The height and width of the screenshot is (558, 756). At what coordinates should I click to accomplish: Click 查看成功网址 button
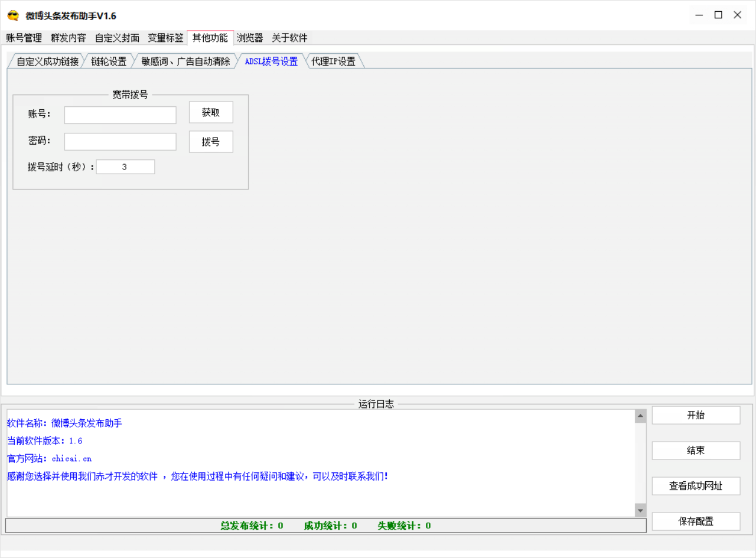(x=696, y=486)
